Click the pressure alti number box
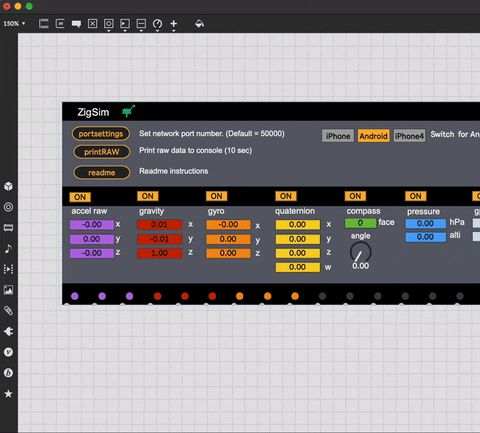The image size is (480, 433). click(426, 237)
